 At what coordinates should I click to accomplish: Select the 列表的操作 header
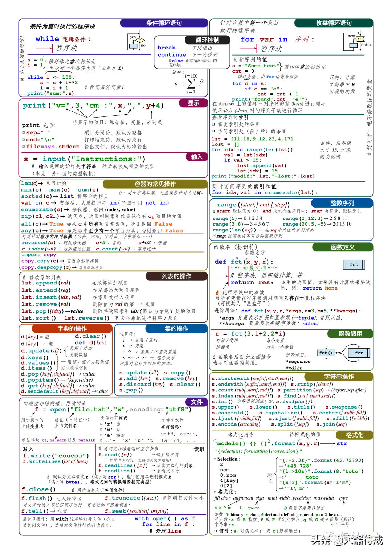coord(176,276)
